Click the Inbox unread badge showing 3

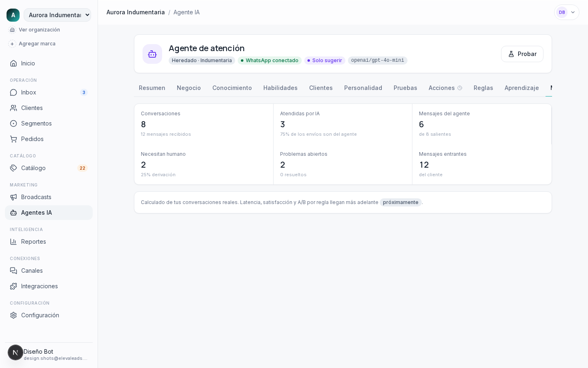84,92
